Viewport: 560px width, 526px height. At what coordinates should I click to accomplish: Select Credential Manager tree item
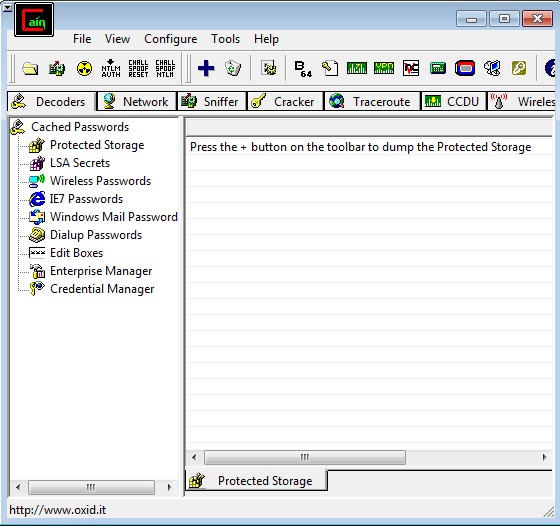point(102,289)
